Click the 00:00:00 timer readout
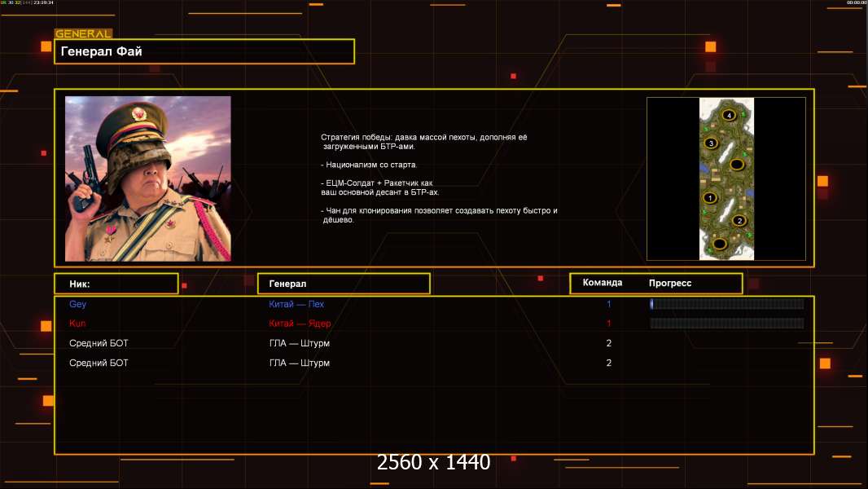Viewport: 868px width, 489px height. click(857, 2)
